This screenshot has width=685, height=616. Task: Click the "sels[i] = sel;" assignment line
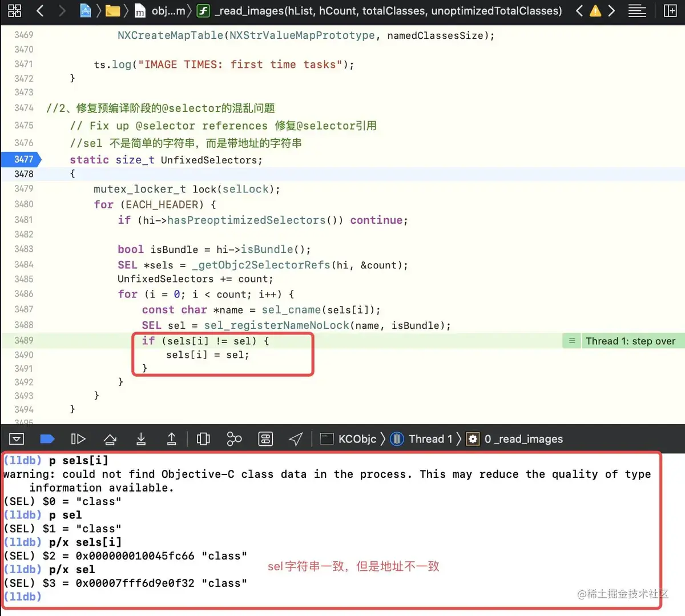[x=207, y=355]
